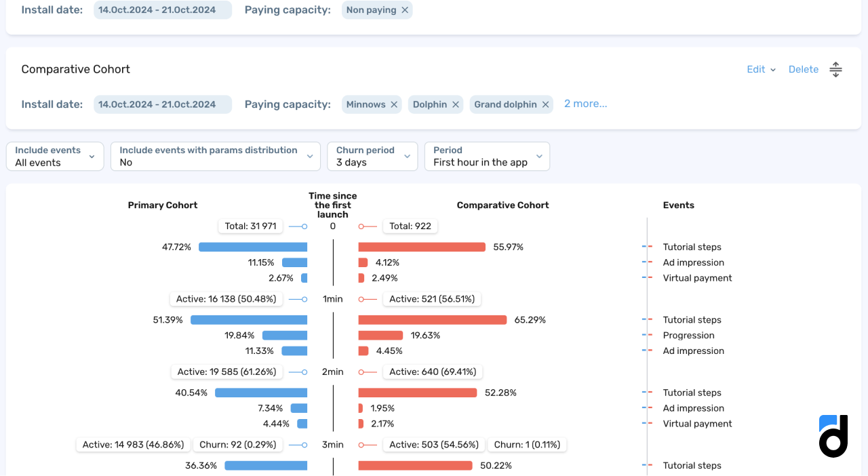Click Comparative Cohort install date range field
The height and width of the screenshot is (476, 868).
[x=163, y=104]
